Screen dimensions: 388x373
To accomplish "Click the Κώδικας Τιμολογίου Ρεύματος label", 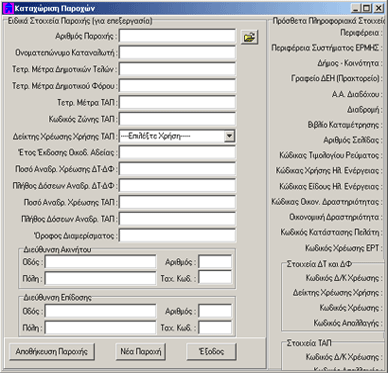I will coord(331,156).
